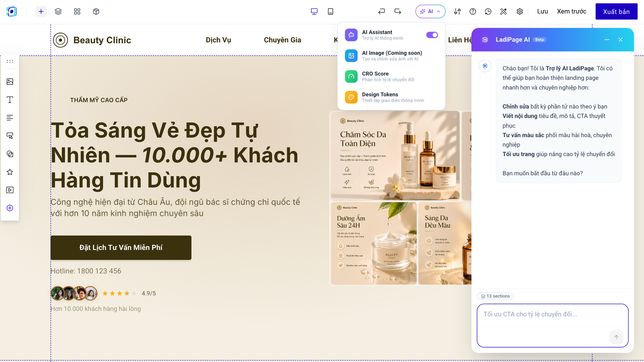The height and width of the screenshot is (362, 644).
Task: Select the paragraph element tool
Action: pos(10,118)
